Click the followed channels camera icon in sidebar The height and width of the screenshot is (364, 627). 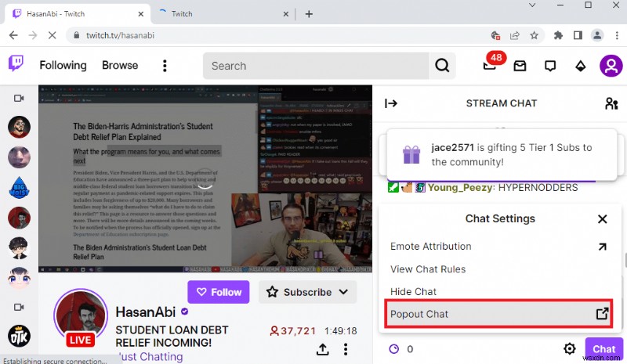(x=19, y=99)
